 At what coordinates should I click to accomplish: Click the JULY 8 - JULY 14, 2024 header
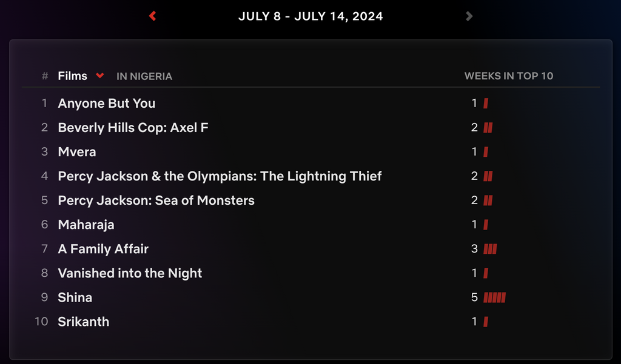point(310,16)
